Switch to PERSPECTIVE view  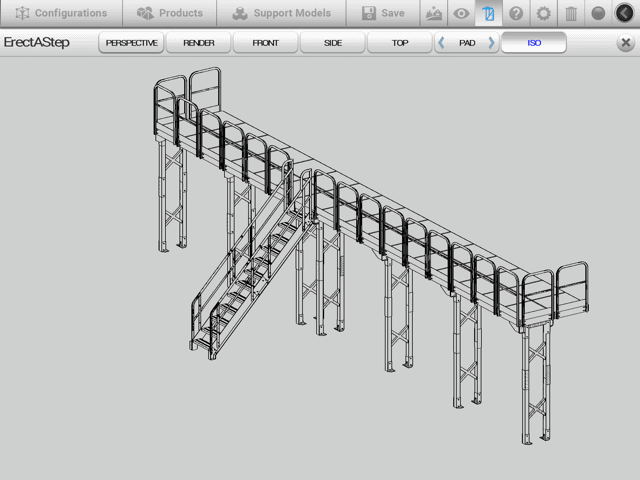(x=132, y=43)
